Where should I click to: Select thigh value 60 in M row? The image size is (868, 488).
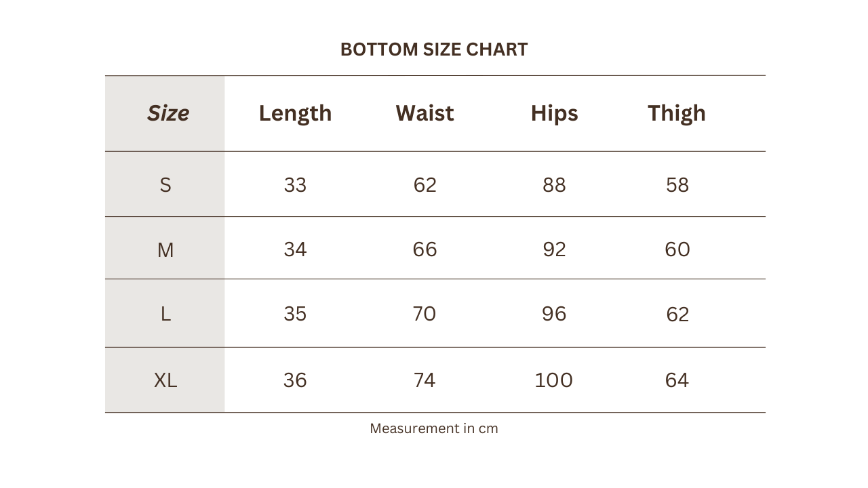pos(677,249)
